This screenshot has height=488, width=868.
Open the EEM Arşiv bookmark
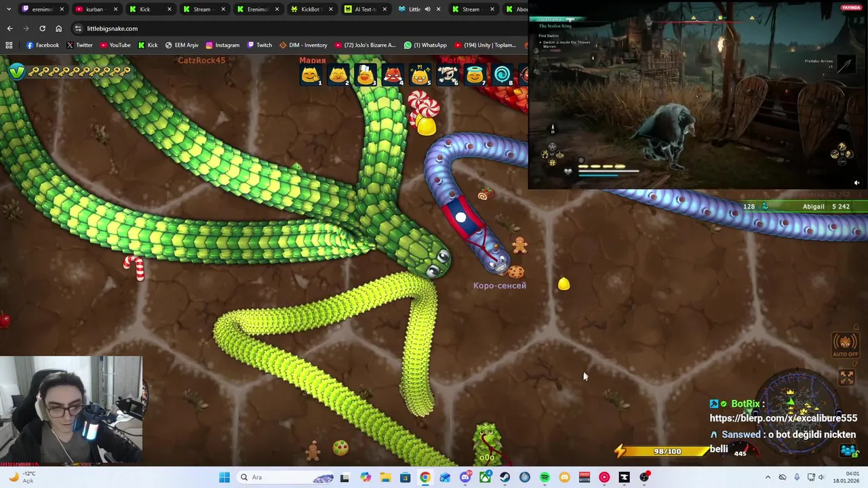[x=182, y=45]
